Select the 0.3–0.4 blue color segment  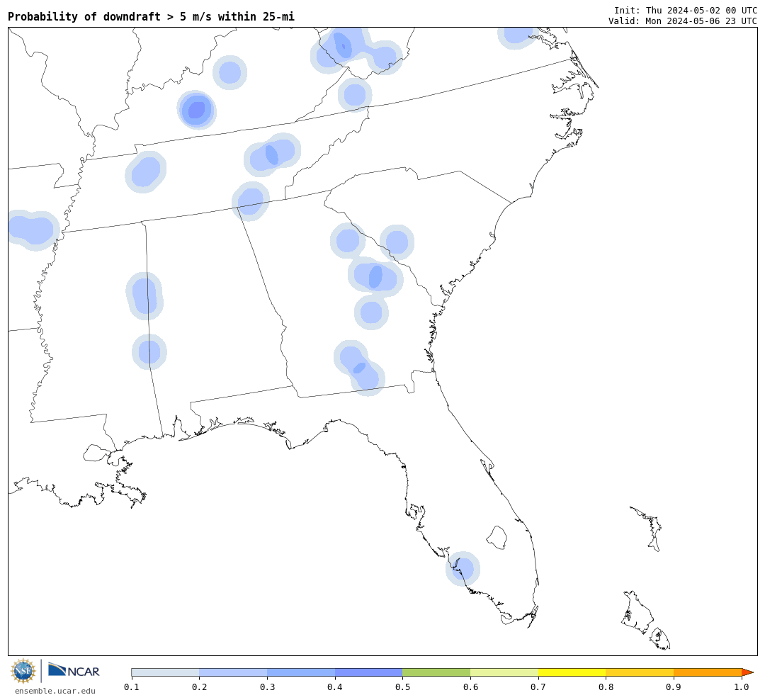click(301, 672)
